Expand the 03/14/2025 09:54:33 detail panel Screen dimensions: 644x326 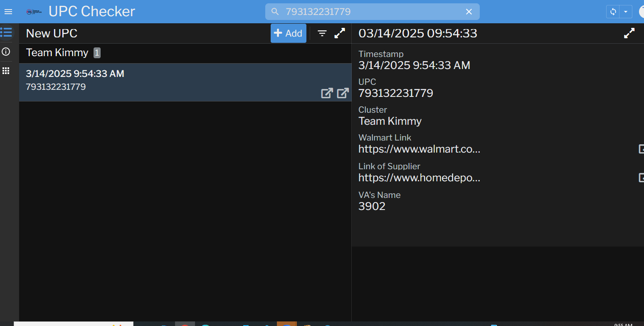629,33
